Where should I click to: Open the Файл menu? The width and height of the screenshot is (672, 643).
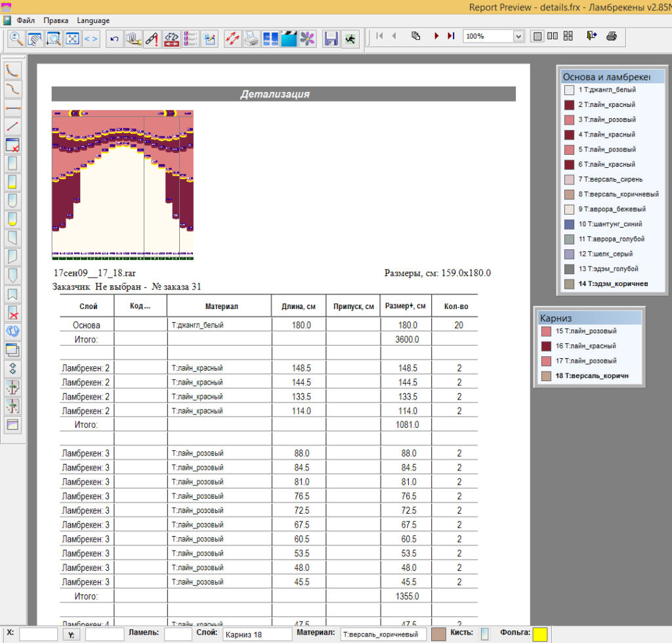coord(26,20)
